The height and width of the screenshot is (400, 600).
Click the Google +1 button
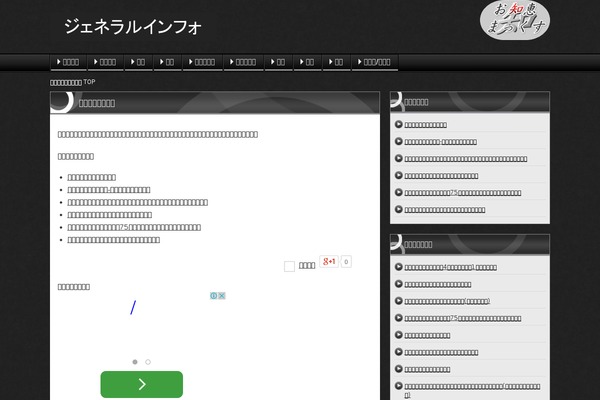[329, 261]
